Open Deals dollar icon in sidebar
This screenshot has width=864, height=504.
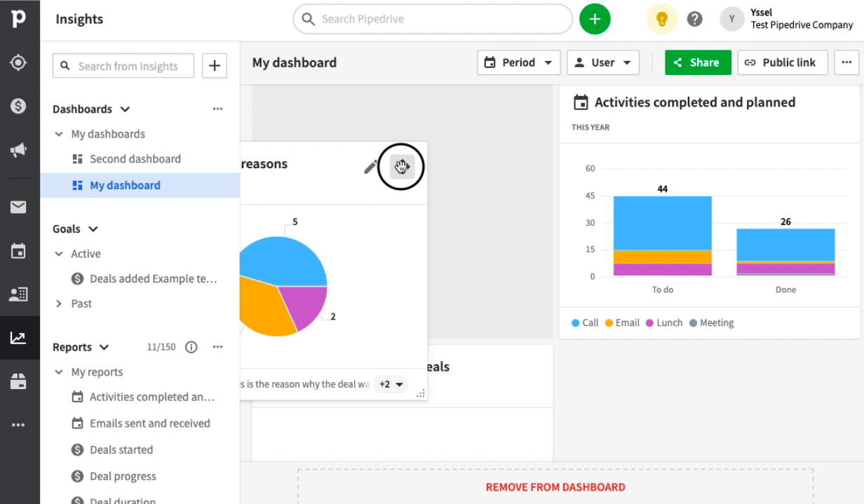[x=19, y=106]
